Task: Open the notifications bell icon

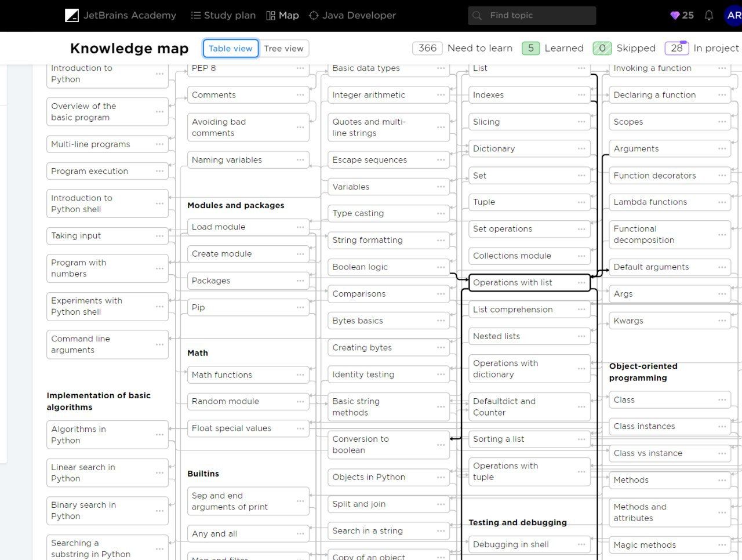Action: 708,16
